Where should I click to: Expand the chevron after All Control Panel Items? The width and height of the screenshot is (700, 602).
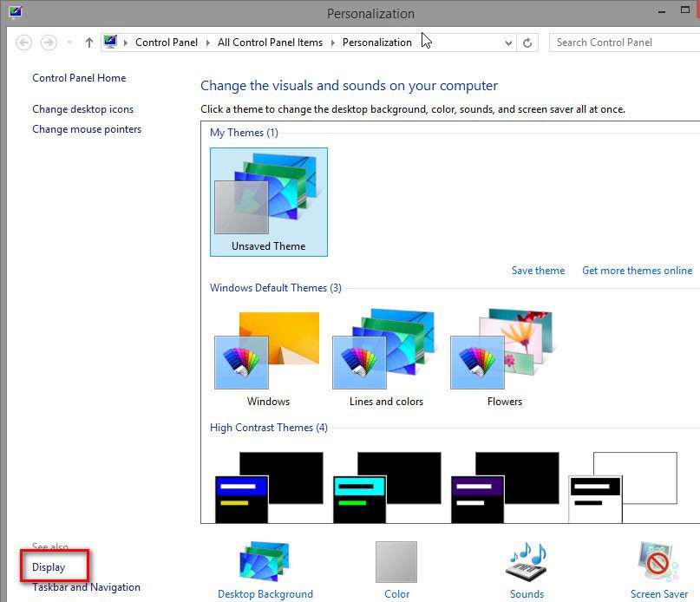[x=332, y=43]
